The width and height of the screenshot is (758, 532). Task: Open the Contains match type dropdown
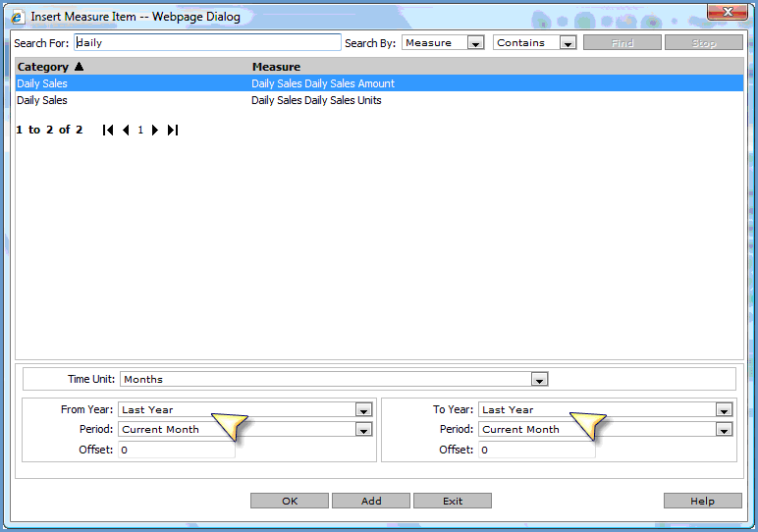point(568,43)
